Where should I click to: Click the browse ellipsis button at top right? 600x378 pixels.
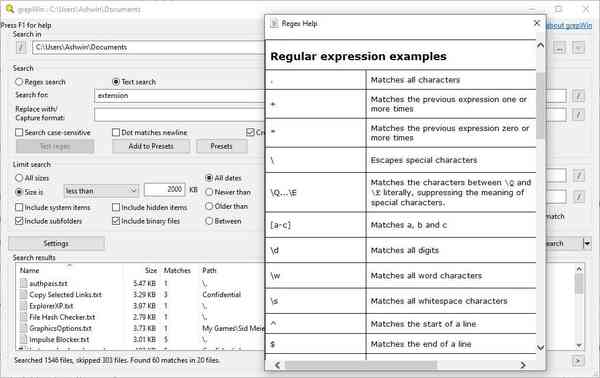coord(559,48)
